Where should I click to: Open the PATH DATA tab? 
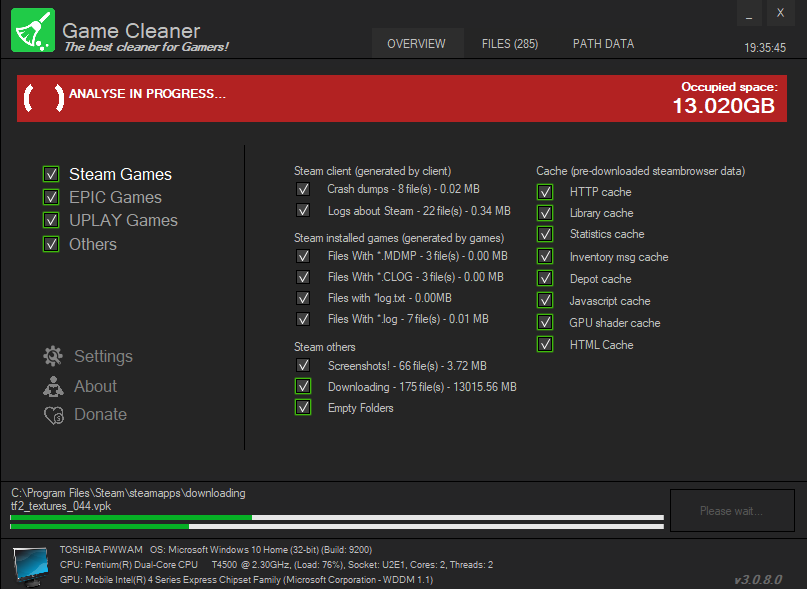click(x=603, y=44)
